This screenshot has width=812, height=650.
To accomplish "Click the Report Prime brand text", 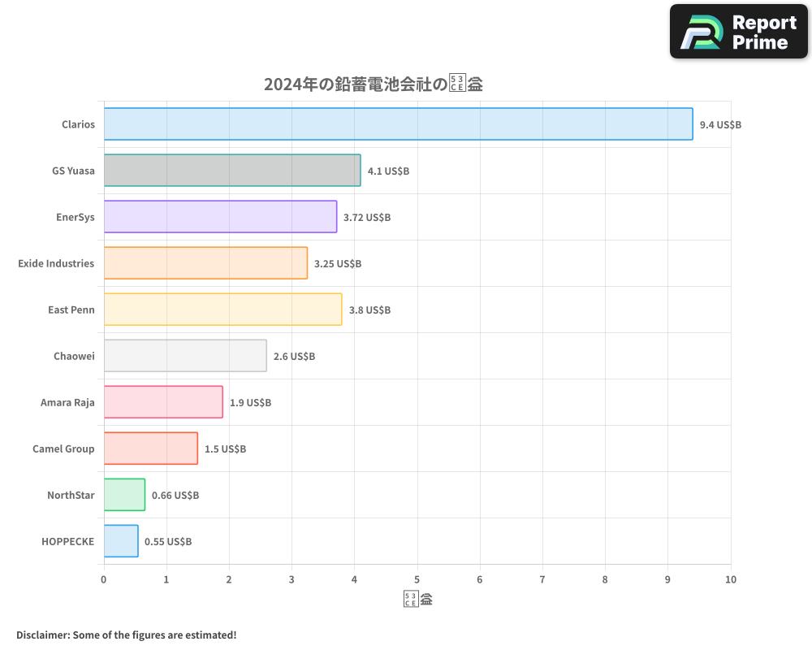I will click(763, 32).
